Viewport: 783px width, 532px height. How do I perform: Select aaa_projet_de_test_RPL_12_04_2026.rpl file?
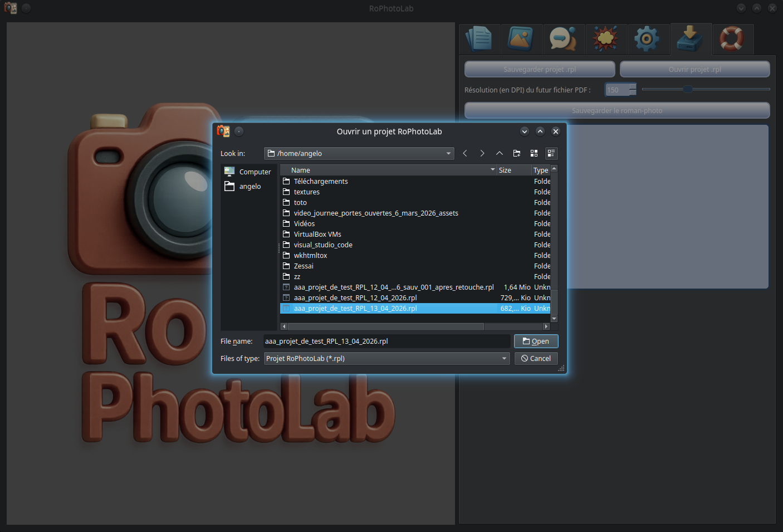355,298
